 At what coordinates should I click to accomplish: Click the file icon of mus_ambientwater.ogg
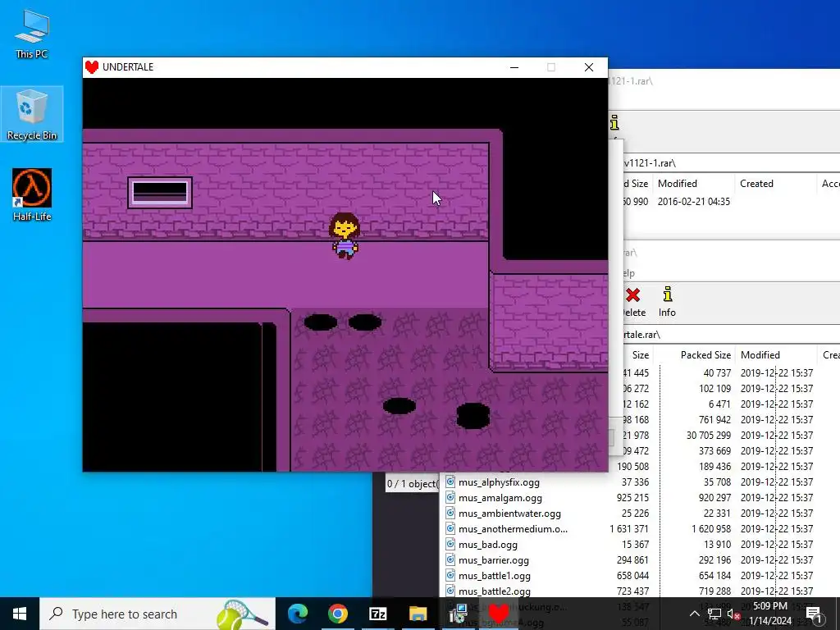tap(450, 513)
